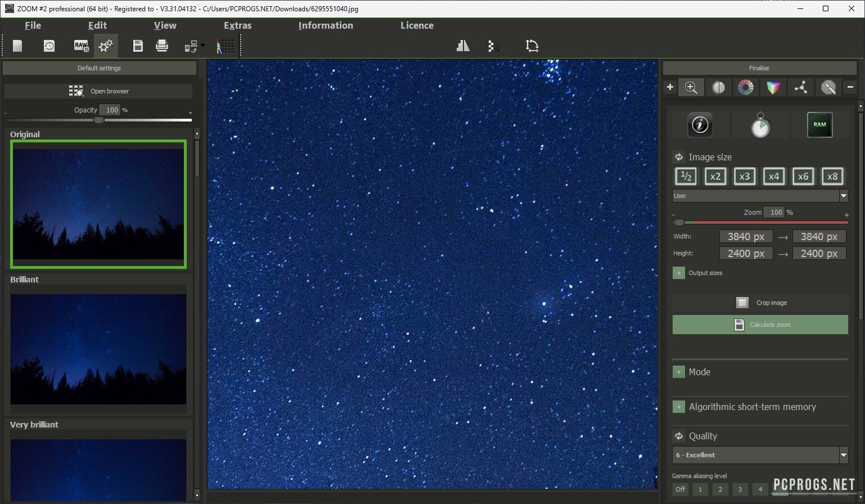Click the save floppy disk icon
Image resolution: width=865 pixels, height=504 pixels.
(x=138, y=46)
